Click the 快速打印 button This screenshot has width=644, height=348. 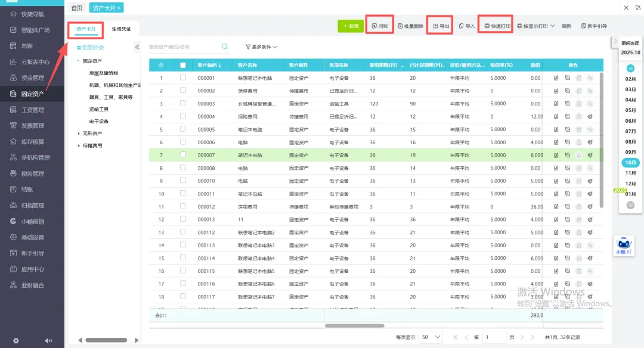tap(497, 26)
